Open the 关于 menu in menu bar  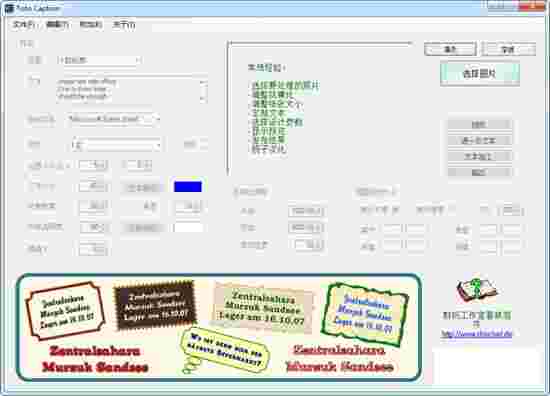pyautogui.click(x=123, y=25)
